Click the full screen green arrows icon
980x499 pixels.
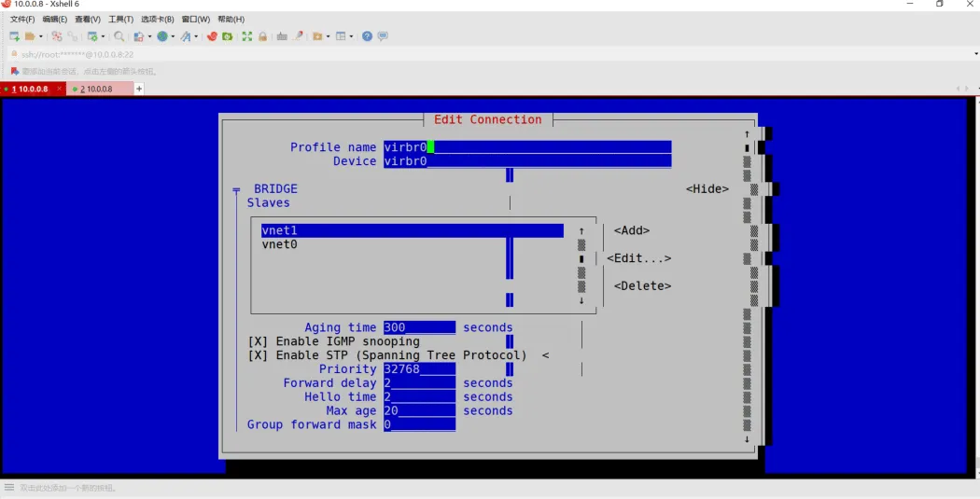247,36
